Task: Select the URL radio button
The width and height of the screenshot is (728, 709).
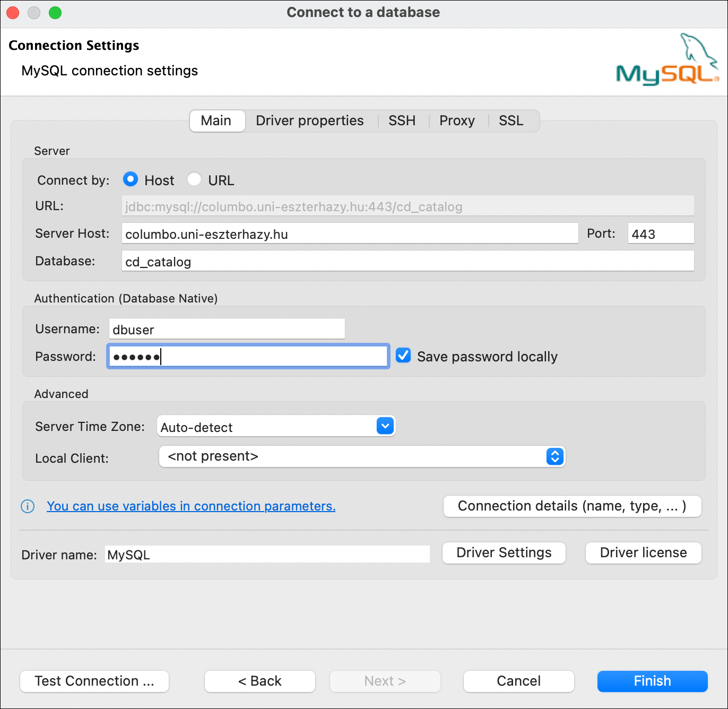Action: [194, 179]
